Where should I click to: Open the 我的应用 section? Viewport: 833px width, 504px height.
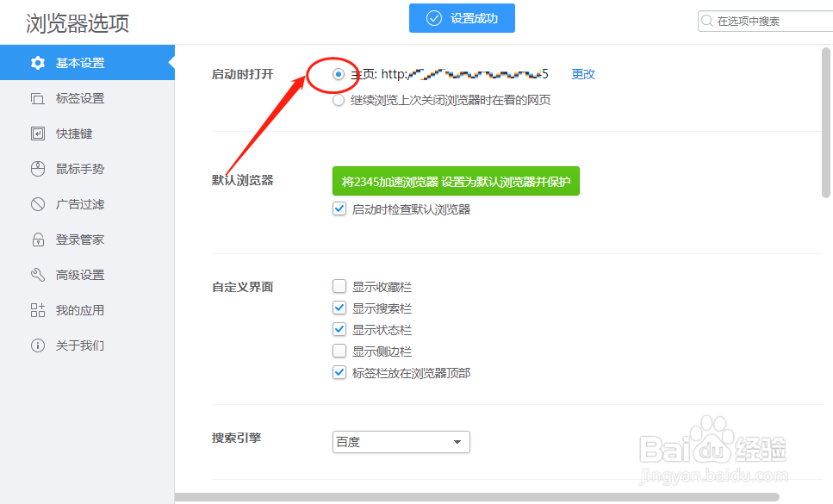(87, 310)
